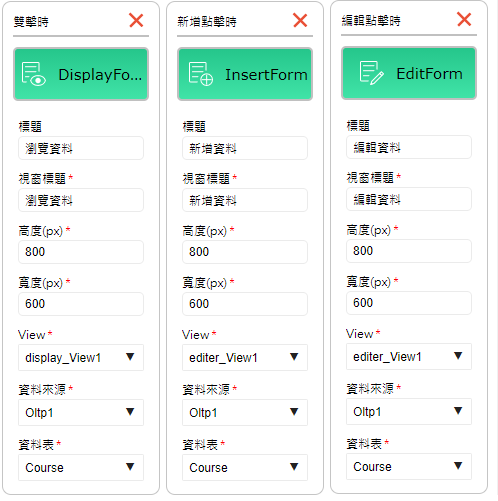Open 資料來源 Oltp1 dropdown in DisplayForm panel
The width and height of the screenshot is (498, 501).
click(81, 413)
